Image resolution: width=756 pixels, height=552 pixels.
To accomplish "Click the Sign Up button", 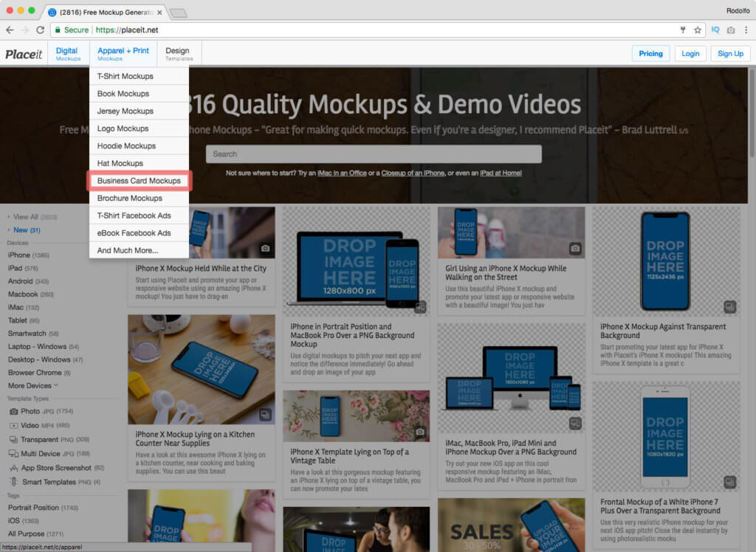I will point(730,54).
